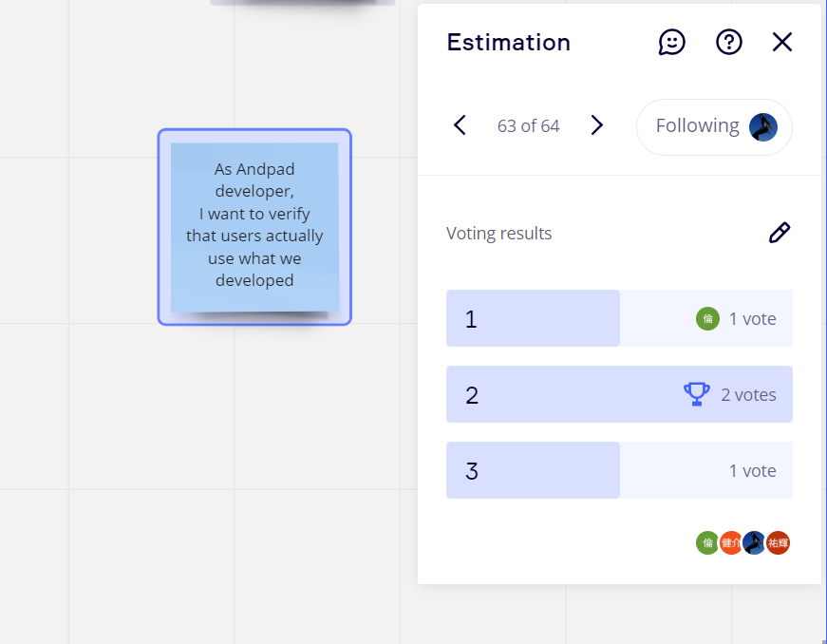827x644 pixels.
Task: Click the Voting results heading
Action: [498, 233]
